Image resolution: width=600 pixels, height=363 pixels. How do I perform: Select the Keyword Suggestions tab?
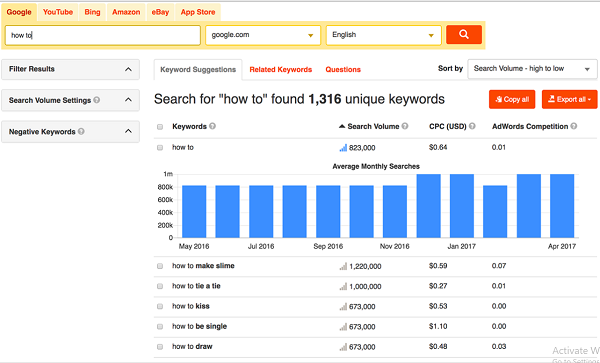click(198, 70)
